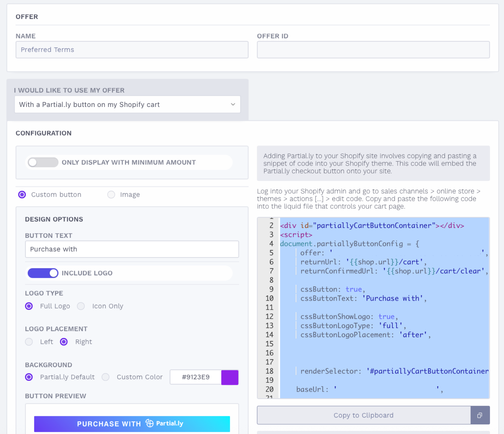
Task: Click the Purchase With preview button
Action: point(132,423)
